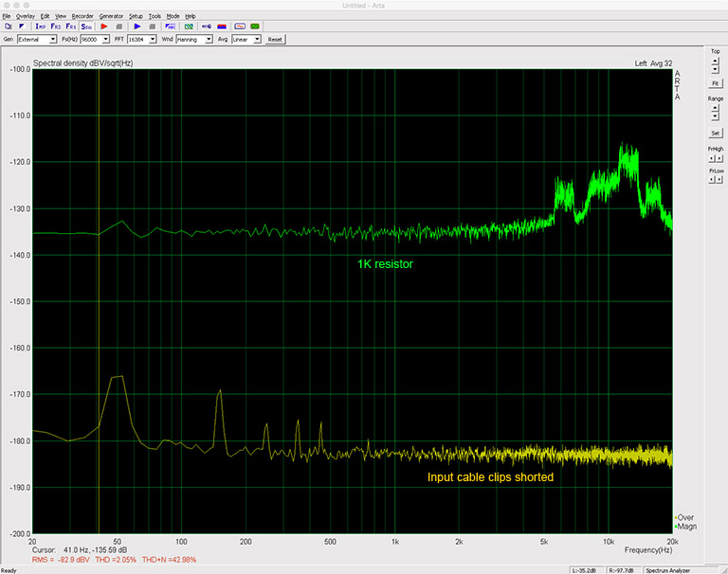This screenshot has height=574, width=728.
Task: Open the Setup menu
Action: click(136, 16)
